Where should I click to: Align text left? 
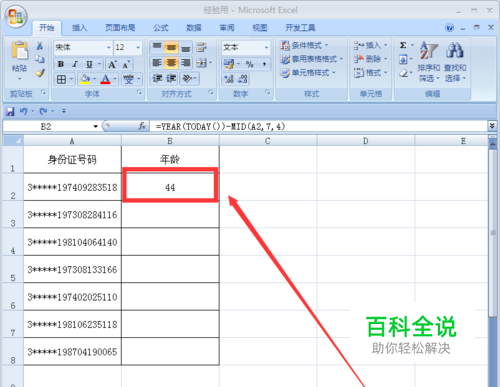coord(157,63)
